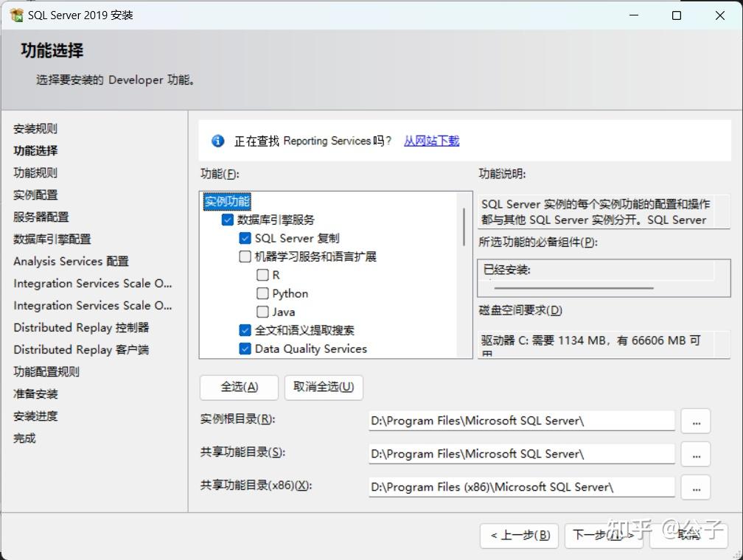Click the SQL Server setup icon in title bar

click(16, 15)
